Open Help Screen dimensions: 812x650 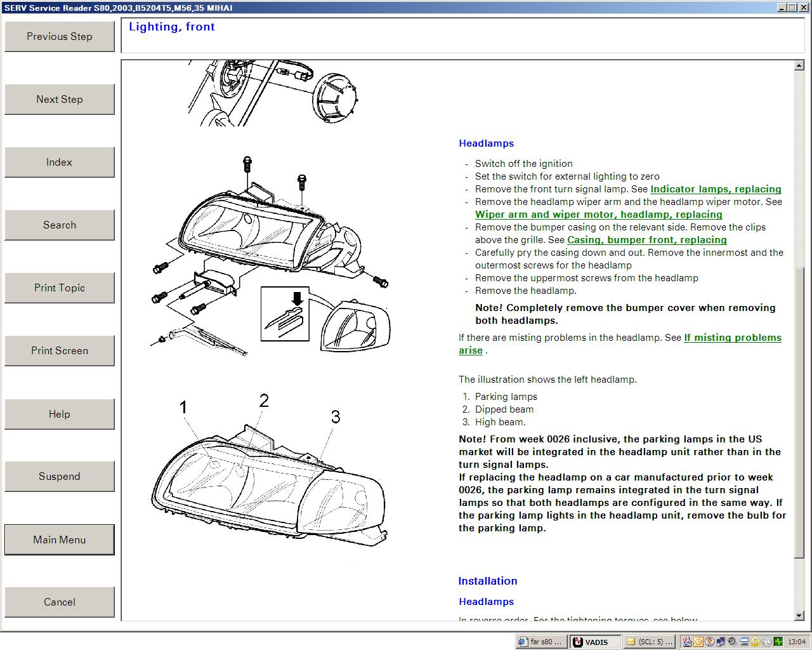click(60, 415)
